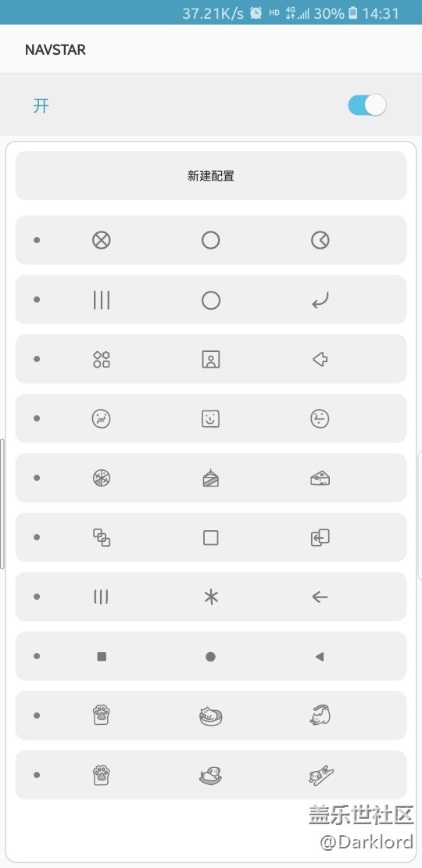
Task: Pick the pizza recents icon
Action: click(x=102, y=478)
